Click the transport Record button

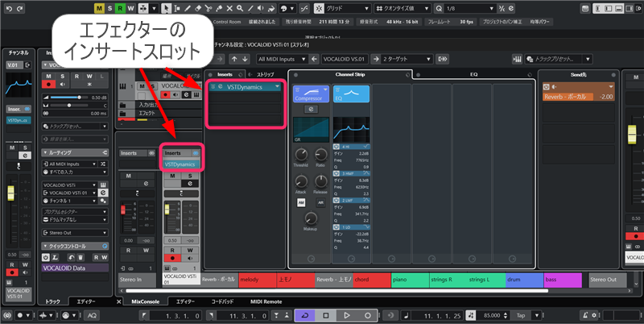point(368,315)
